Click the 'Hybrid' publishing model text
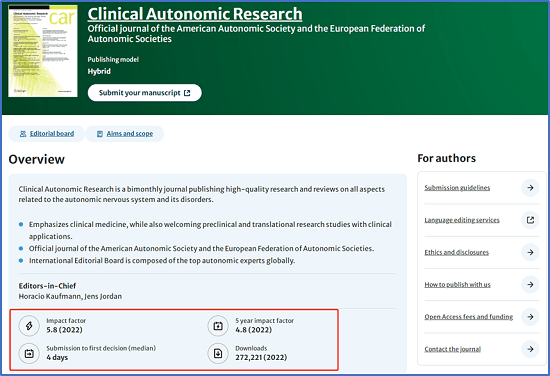This screenshot has height=376, width=550. 99,71
